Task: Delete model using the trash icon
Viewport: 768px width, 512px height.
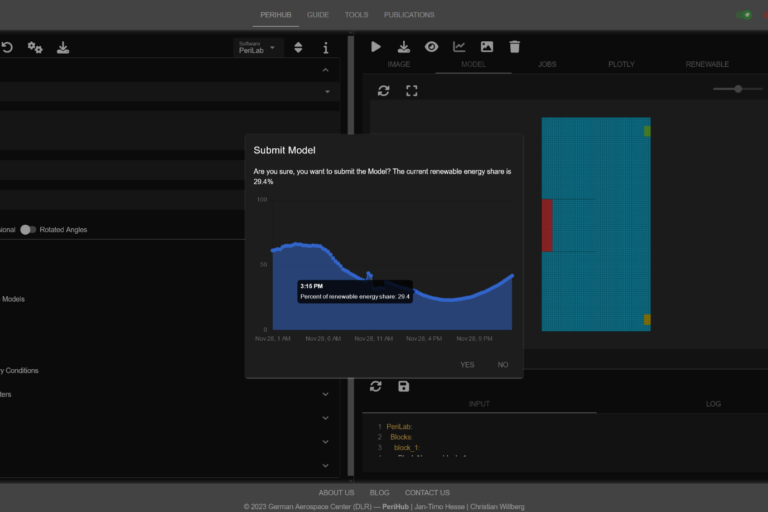Action: click(514, 47)
